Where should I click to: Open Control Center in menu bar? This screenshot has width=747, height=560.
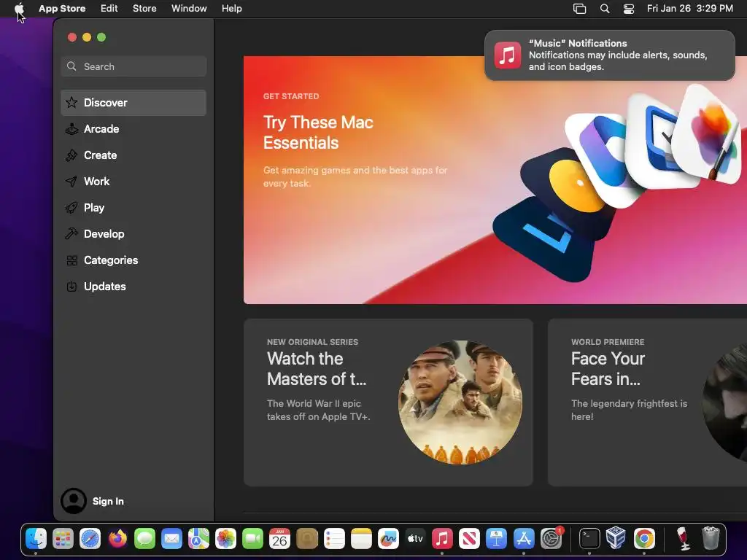(629, 9)
